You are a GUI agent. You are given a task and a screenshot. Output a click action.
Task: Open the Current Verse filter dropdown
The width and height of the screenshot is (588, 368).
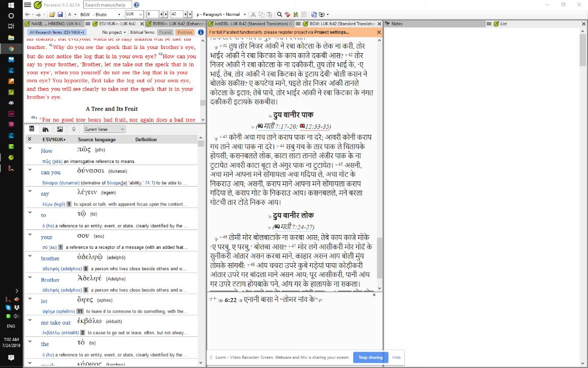[104, 129]
